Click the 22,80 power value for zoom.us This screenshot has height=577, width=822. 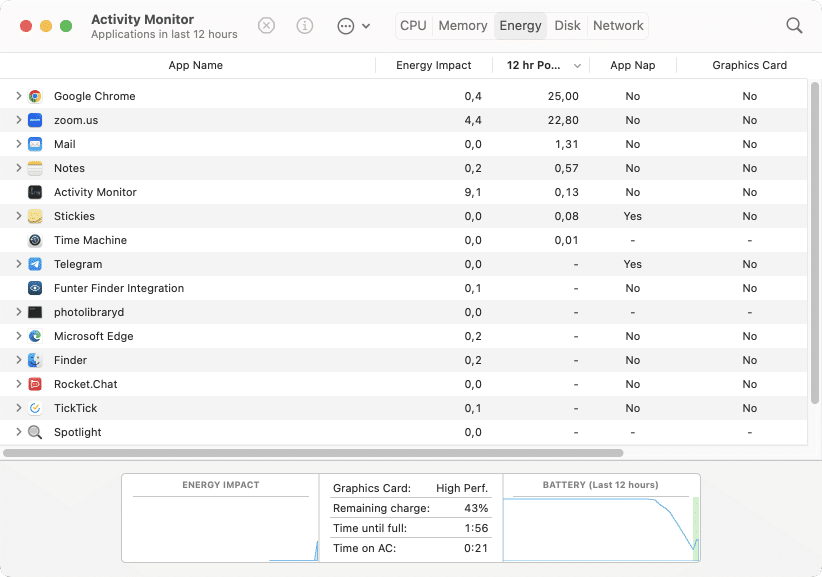point(563,120)
